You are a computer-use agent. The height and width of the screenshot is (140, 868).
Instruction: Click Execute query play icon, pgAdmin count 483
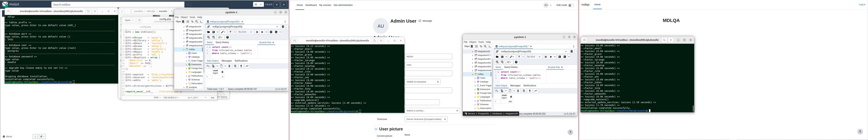551,57
